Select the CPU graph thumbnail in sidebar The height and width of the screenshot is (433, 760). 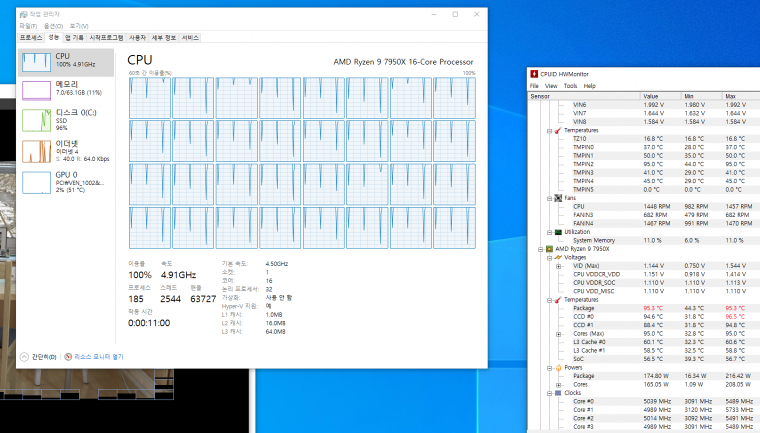(x=36, y=62)
